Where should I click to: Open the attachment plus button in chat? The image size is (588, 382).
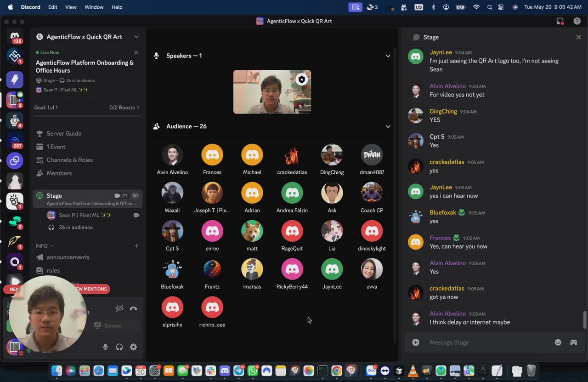coord(416,342)
